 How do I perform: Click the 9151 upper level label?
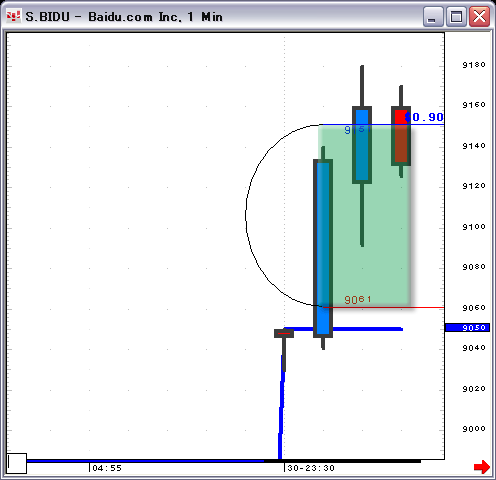pos(357,129)
